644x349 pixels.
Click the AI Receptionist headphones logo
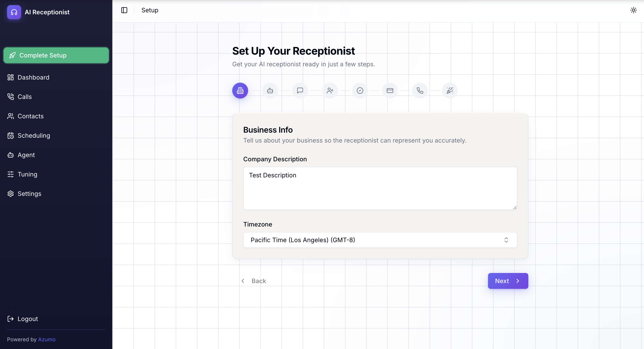click(x=14, y=12)
